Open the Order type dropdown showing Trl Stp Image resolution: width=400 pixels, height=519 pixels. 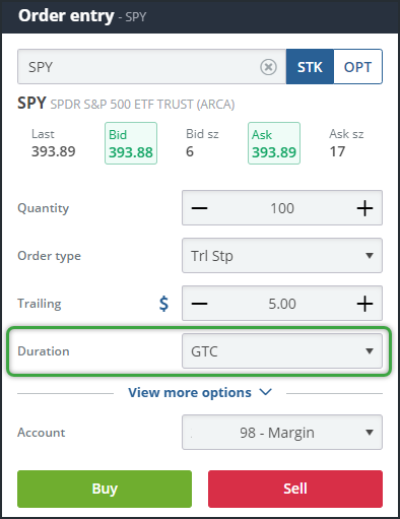click(x=282, y=256)
